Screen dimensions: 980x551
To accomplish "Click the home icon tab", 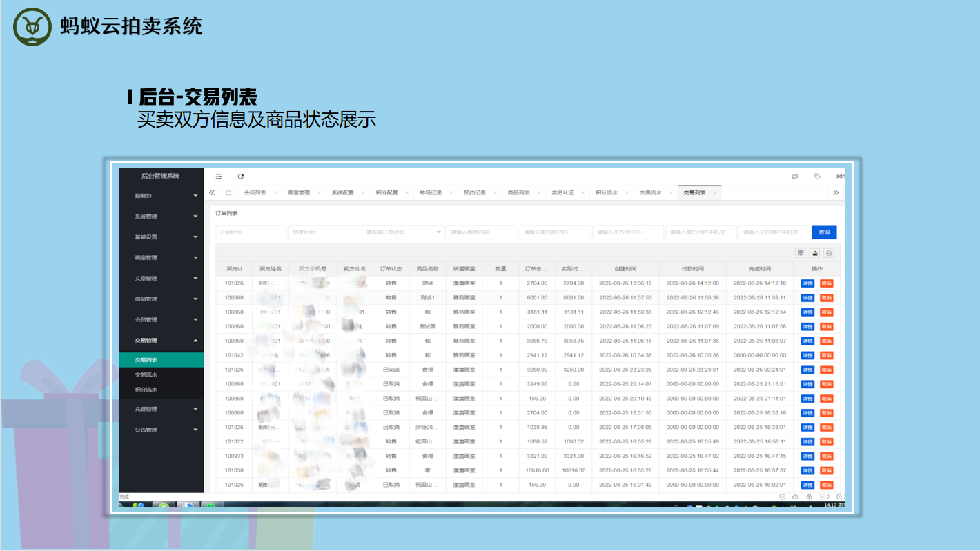I will [228, 193].
